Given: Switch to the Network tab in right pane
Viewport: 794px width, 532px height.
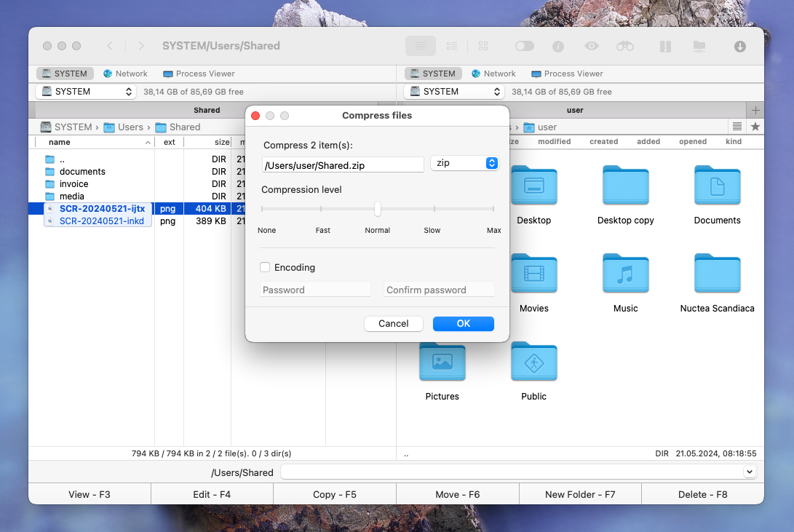Looking at the screenshot, I should click(x=493, y=73).
